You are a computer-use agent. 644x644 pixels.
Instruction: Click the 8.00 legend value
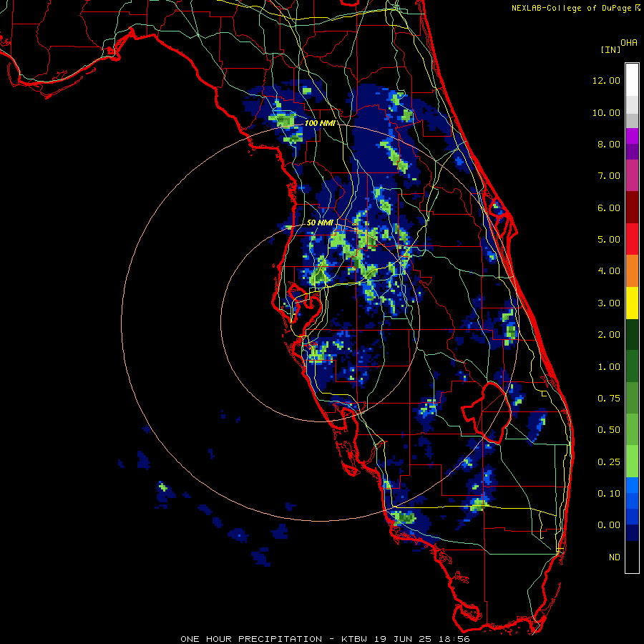coord(609,144)
